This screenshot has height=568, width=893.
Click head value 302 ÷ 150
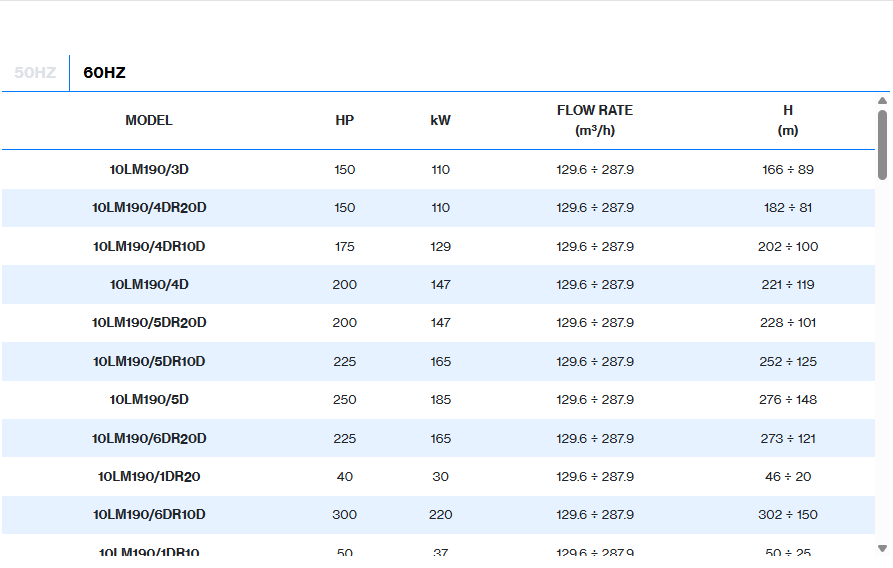(787, 515)
